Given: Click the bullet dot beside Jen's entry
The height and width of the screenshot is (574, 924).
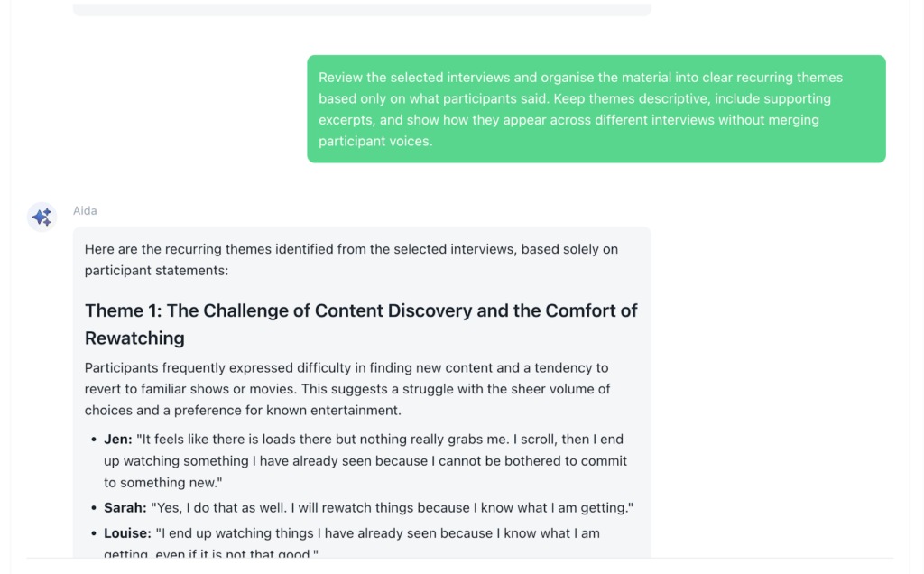Looking at the screenshot, I should coord(95,440).
